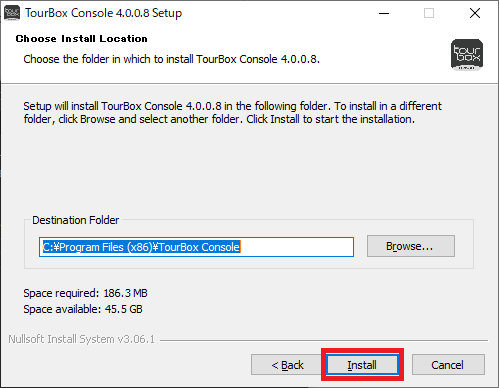Click the highlighted 'C:¥Program Files (x86)¥TourBox Console' text
Screen dimensions: 499x388
[141, 247]
